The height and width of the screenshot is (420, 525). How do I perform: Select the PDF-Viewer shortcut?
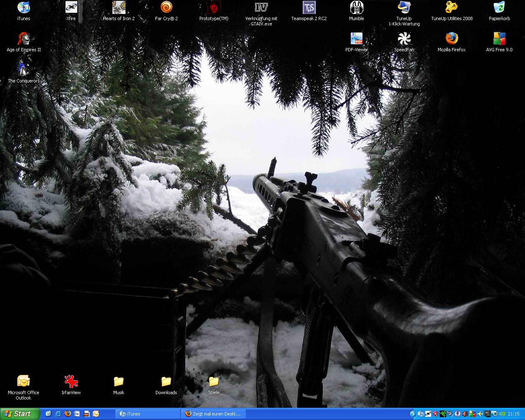[x=356, y=42]
